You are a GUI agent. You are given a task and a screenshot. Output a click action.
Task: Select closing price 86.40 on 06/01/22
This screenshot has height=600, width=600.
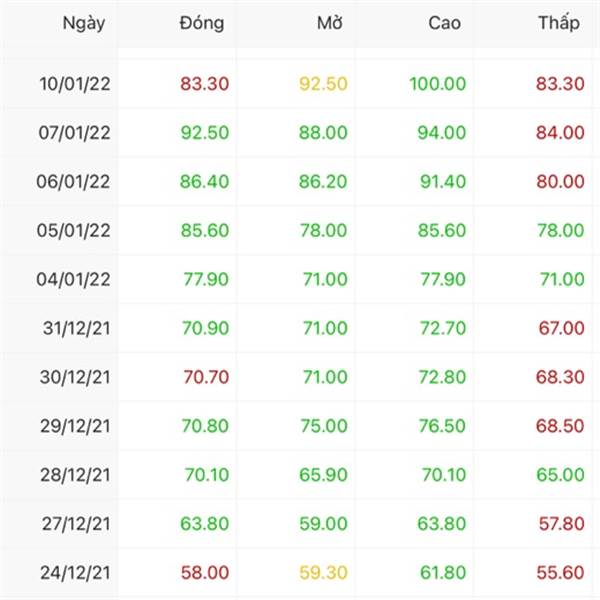point(204,181)
